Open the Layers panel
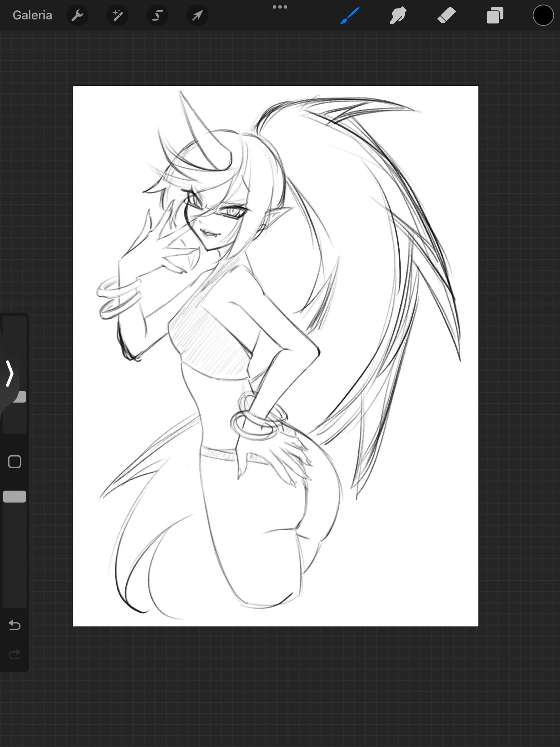 point(495,15)
